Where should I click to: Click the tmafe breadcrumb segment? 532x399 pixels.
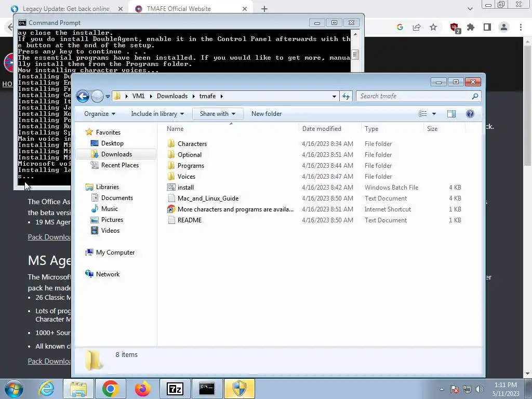[x=207, y=96]
